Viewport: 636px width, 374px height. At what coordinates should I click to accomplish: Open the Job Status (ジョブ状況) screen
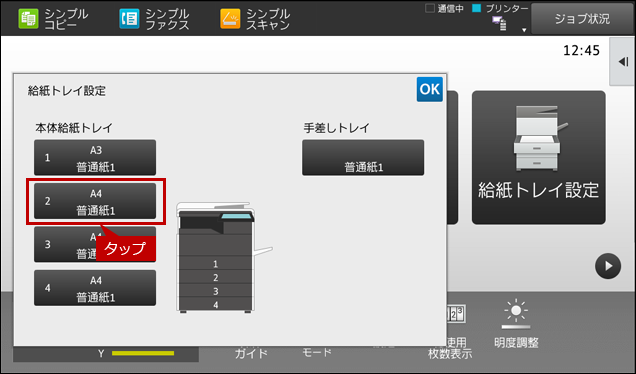coord(582,19)
